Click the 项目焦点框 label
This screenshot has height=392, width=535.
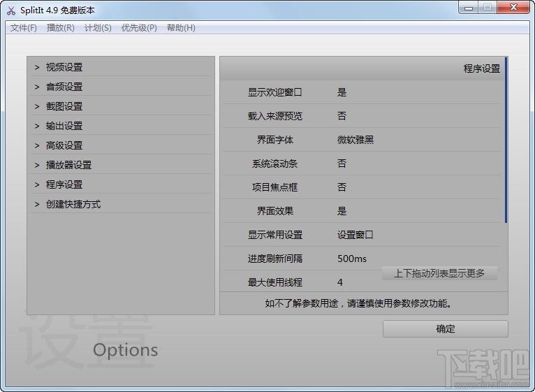click(x=275, y=187)
